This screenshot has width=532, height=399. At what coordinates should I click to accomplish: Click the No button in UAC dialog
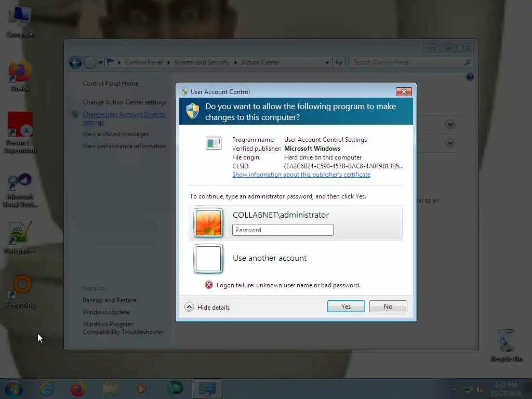point(388,307)
